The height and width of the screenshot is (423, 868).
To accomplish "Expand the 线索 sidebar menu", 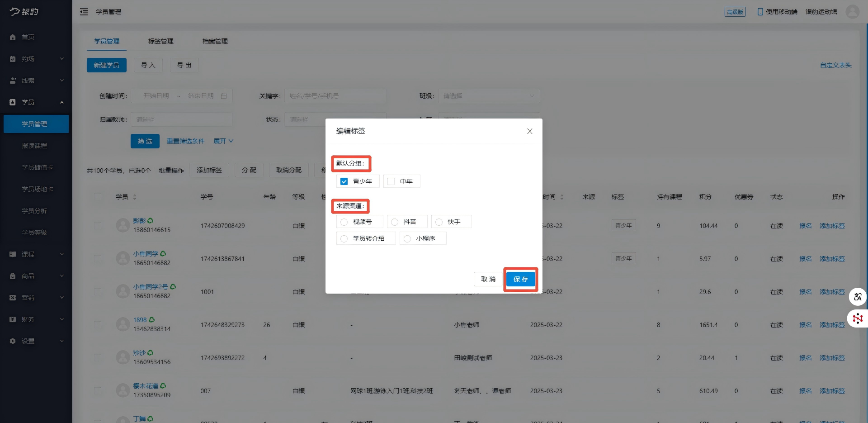I will click(x=62, y=81).
